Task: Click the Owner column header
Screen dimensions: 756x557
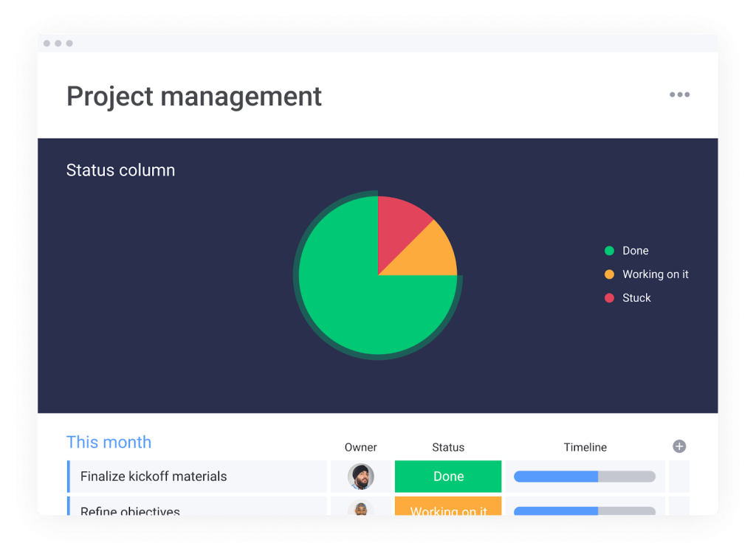Action: [360, 447]
